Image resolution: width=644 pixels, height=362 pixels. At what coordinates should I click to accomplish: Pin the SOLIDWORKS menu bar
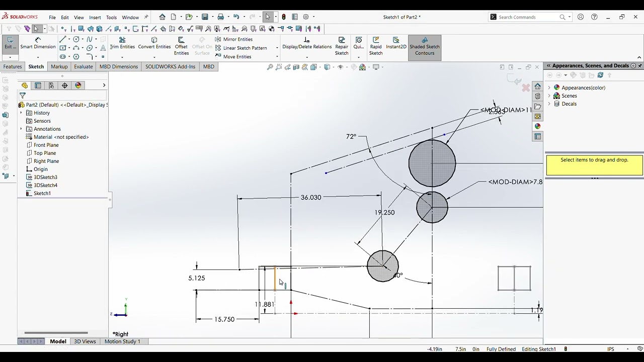(146, 17)
